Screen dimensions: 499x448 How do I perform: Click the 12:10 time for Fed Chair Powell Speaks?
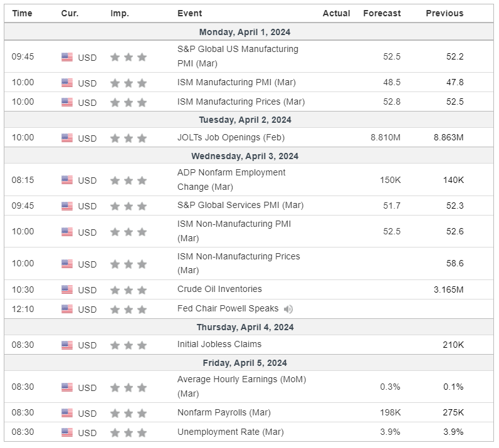23,309
